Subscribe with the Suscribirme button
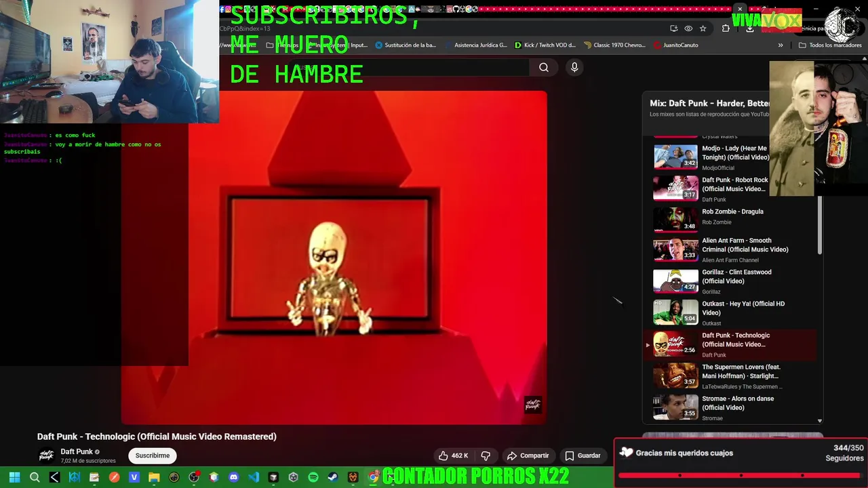Viewport: 868px width, 488px height. click(x=152, y=455)
